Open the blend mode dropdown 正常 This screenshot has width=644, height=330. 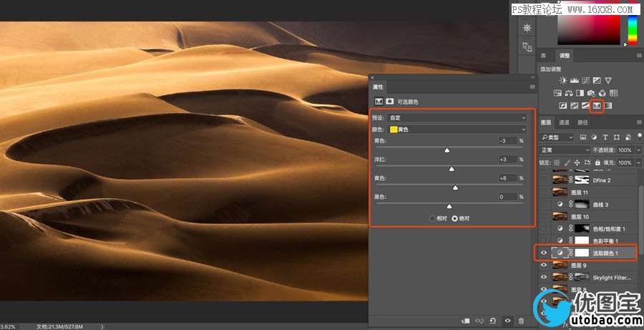(564, 150)
